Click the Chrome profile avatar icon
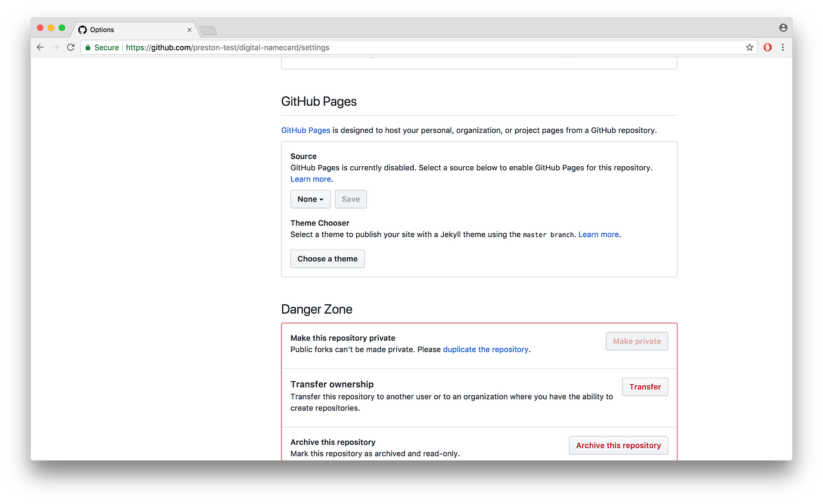Image resolution: width=823 pixels, height=504 pixels. pos(783,28)
